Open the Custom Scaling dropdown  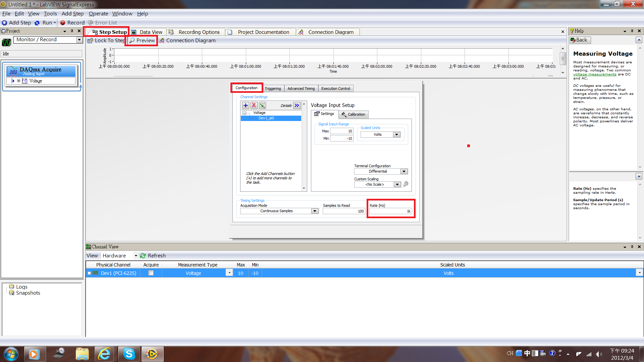(x=397, y=184)
